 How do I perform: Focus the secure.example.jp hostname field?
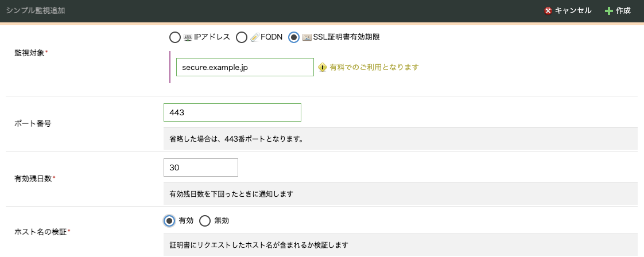245,67
